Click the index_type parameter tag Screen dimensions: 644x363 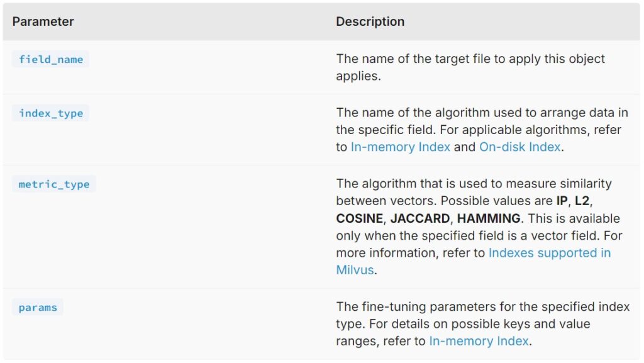click(x=51, y=113)
